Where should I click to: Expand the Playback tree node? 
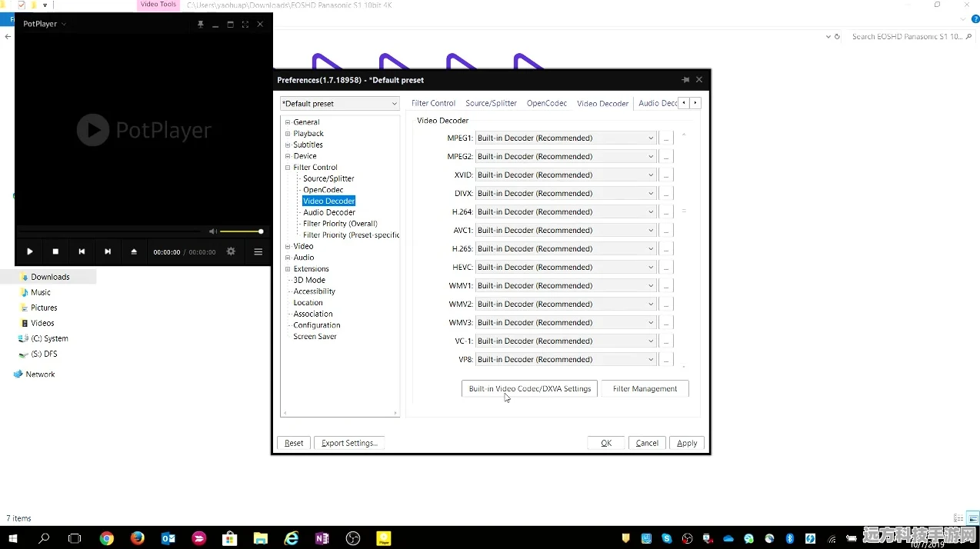288,134
